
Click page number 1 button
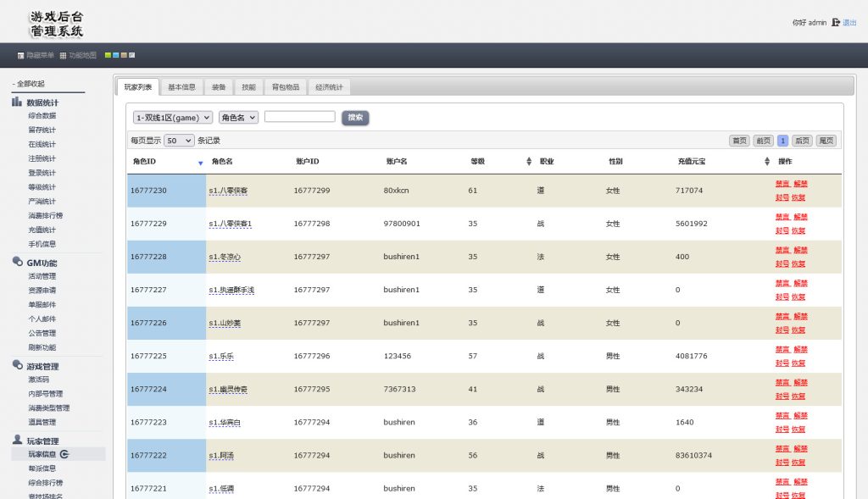782,141
